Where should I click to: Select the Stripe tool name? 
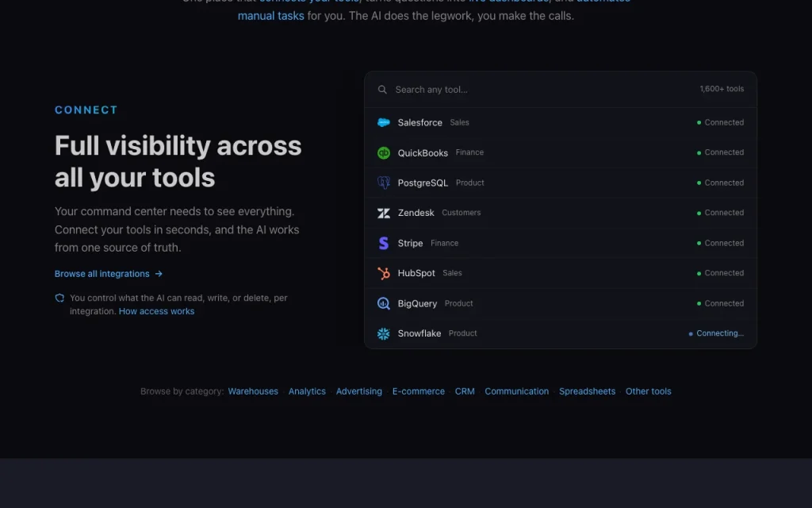[x=410, y=243]
